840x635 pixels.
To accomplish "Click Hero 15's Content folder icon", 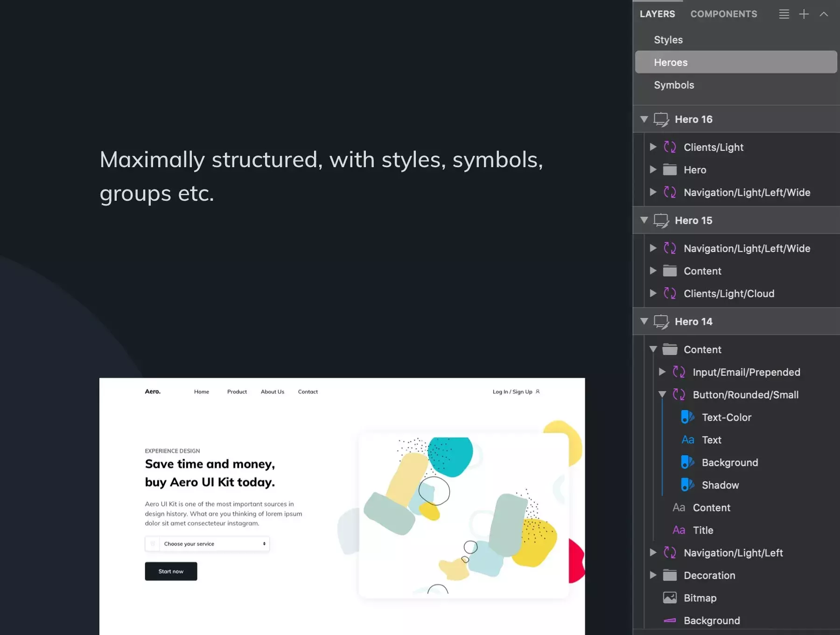I will click(x=670, y=270).
